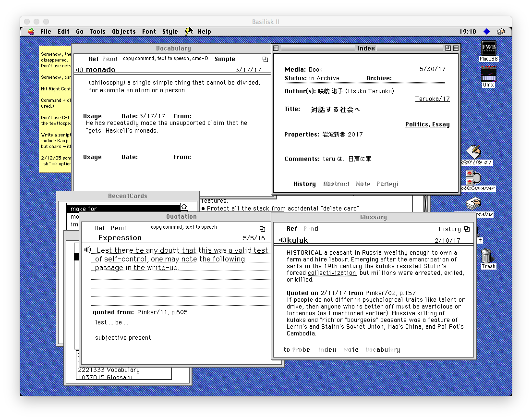Open the Style menu
Viewport: 532px width, 420px height.
pyautogui.click(x=170, y=32)
